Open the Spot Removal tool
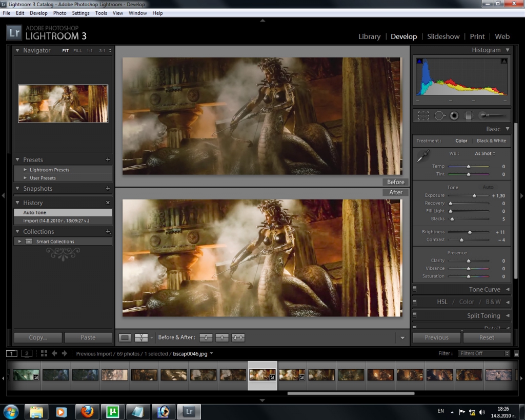Screen dimensions: 525x420 click(439, 115)
